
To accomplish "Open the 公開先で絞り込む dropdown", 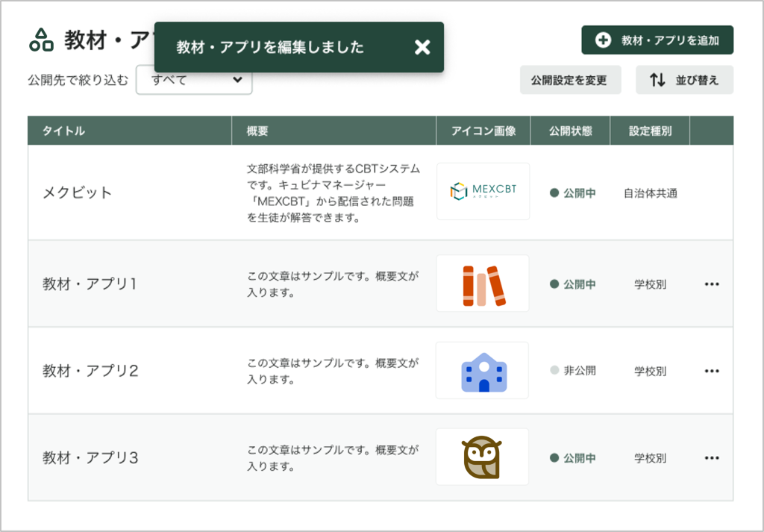I will [x=194, y=80].
